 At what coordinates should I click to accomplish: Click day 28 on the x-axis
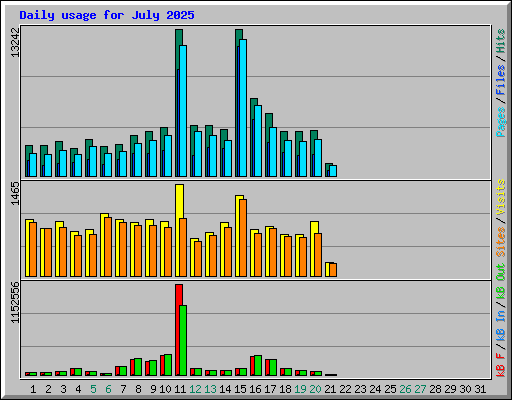coord(435,389)
